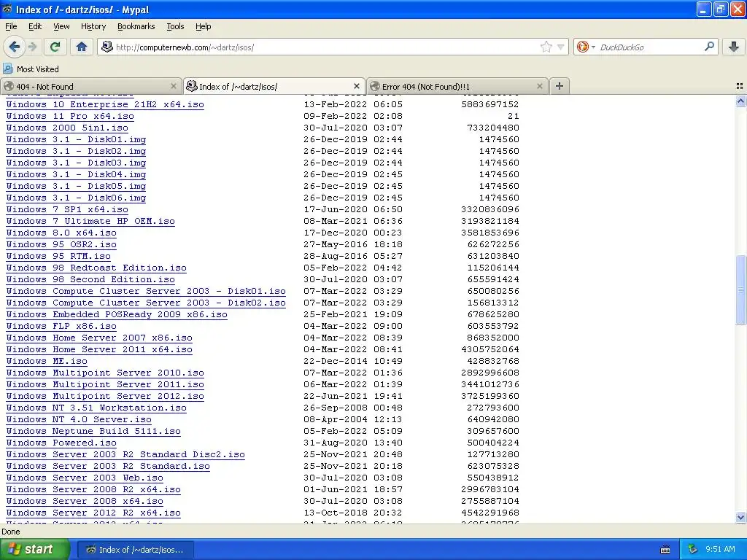Open Windows 98 Redtoast Edition.iso link
This screenshot has width=747, height=560.
point(97,268)
